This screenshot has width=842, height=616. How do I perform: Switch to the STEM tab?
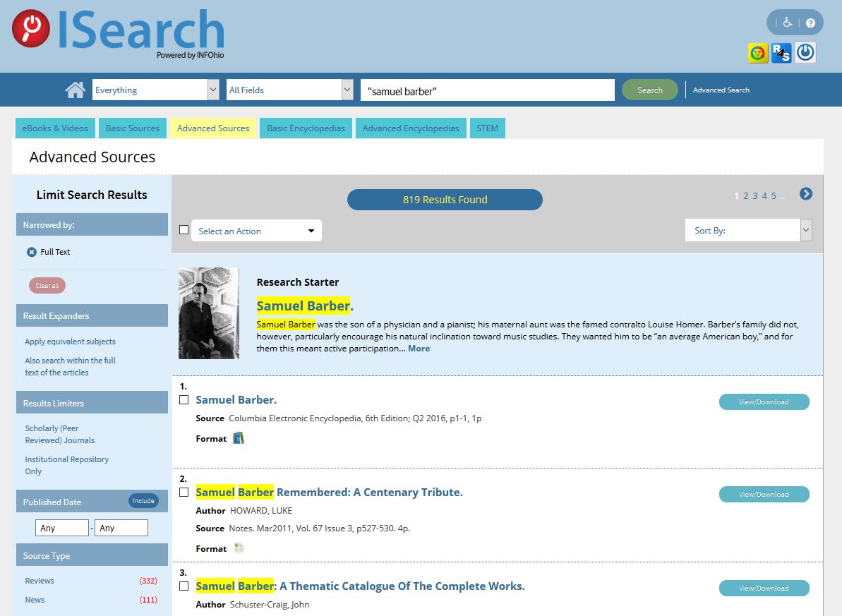coord(488,128)
